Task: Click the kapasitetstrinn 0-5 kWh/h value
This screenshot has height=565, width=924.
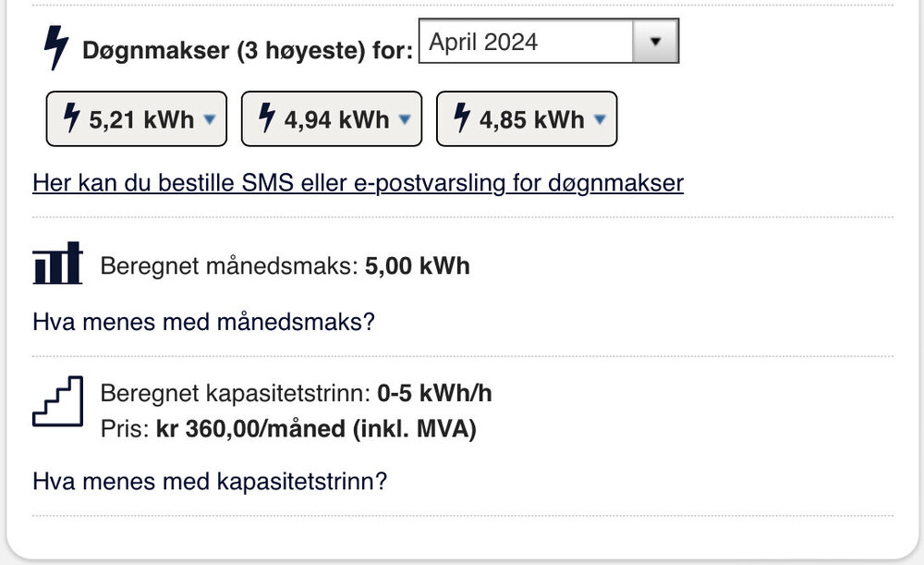Action: tap(434, 393)
